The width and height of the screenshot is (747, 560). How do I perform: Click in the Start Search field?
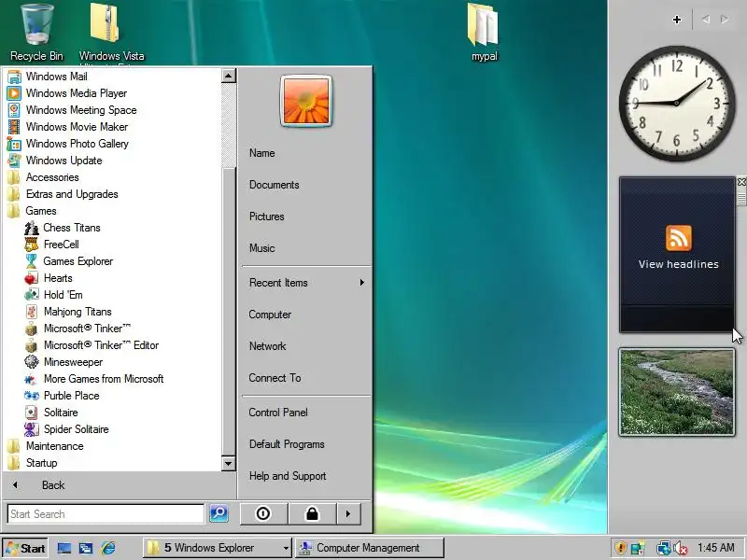[106, 514]
